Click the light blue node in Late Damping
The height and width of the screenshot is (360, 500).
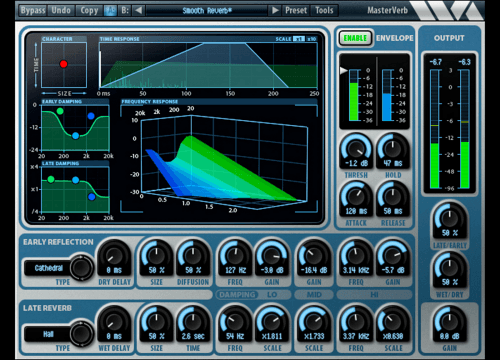tap(76, 180)
